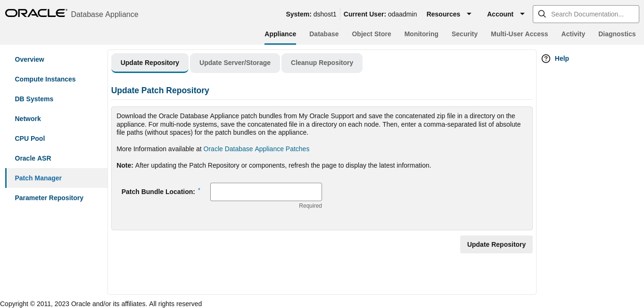Go to the Oracle ASR page
The height and width of the screenshot is (308, 644).
coord(33,158)
